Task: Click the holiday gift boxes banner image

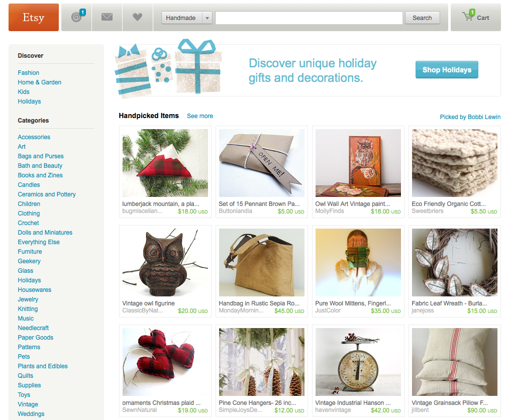Action: coord(168,68)
